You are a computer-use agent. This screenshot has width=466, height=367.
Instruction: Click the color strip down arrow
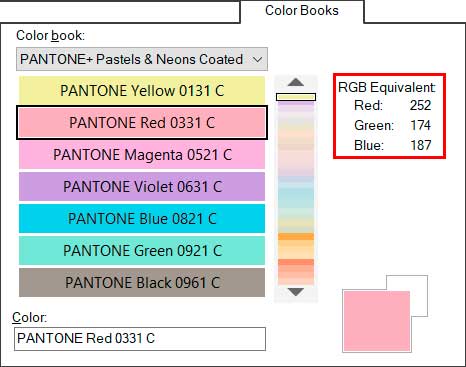click(x=296, y=292)
